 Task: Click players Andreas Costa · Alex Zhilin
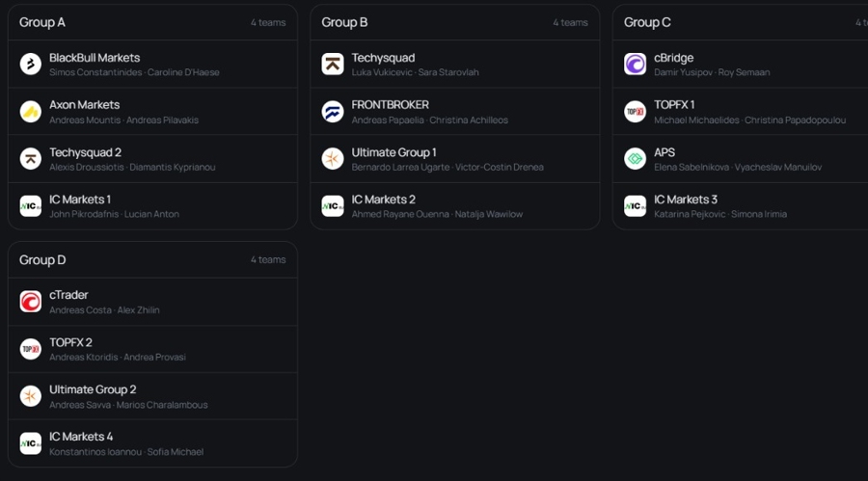(104, 310)
